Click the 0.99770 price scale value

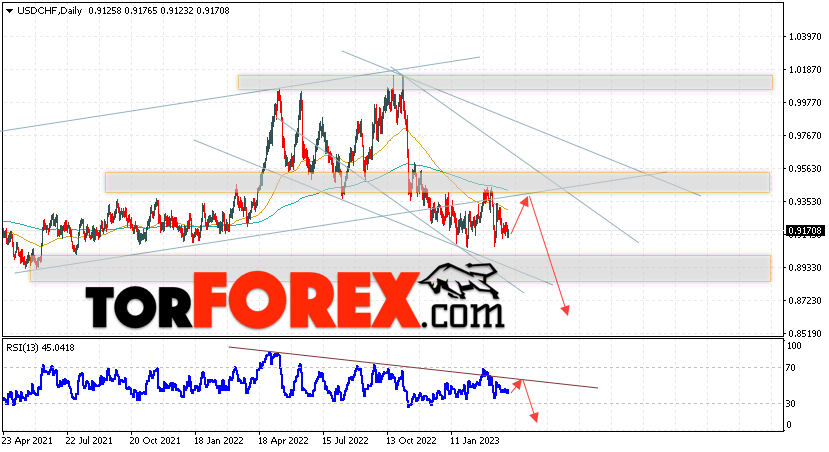click(x=805, y=103)
